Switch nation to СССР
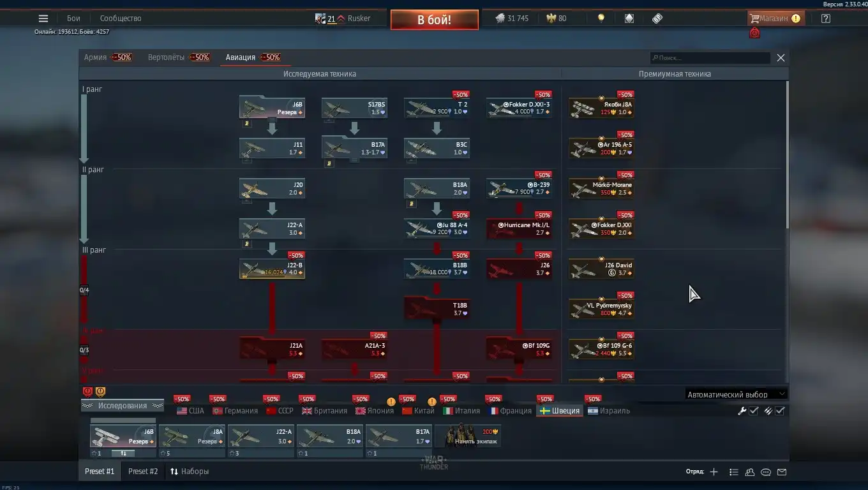This screenshot has height=490, width=868. coord(280,411)
